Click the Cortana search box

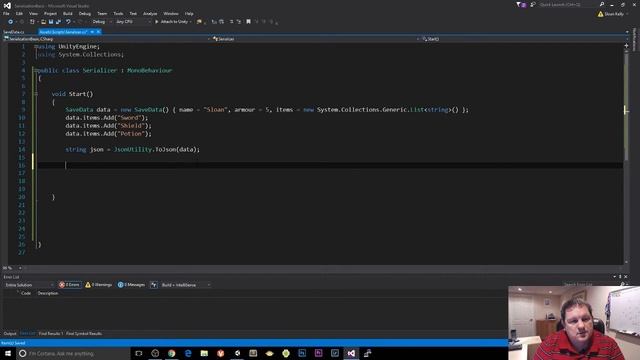[x=73, y=353]
